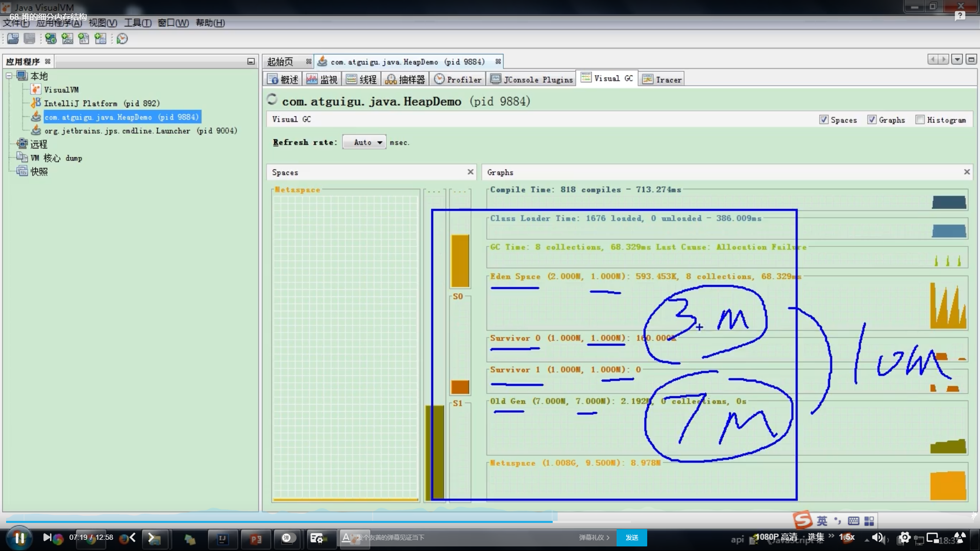Click Add Application Snapshot toolbar icon
This screenshot has height=551, width=980.
[101, 39]
